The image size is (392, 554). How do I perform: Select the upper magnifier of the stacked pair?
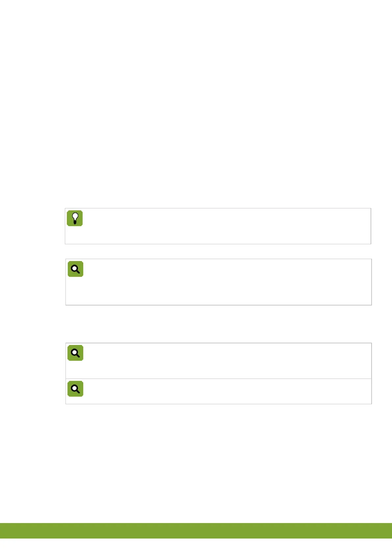click(x=75, y=353)
